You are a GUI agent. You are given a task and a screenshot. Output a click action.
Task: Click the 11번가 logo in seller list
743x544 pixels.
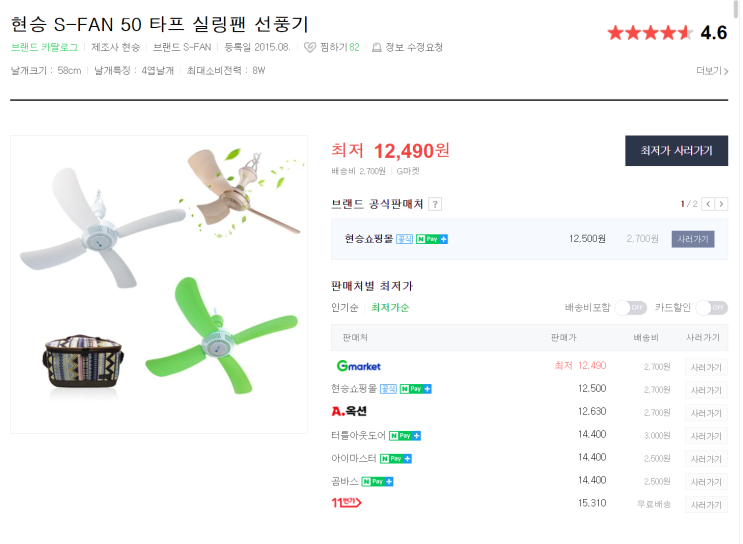(x=345, y=502)
